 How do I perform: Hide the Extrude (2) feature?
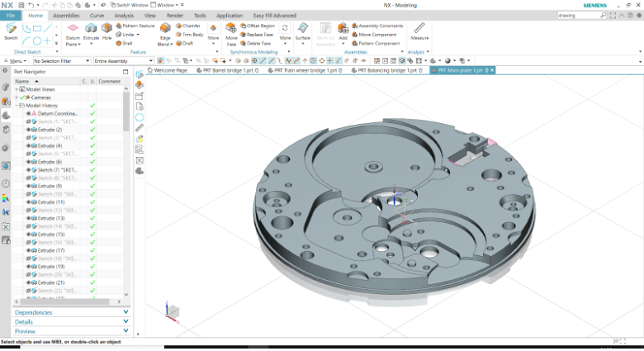point(29,130)
